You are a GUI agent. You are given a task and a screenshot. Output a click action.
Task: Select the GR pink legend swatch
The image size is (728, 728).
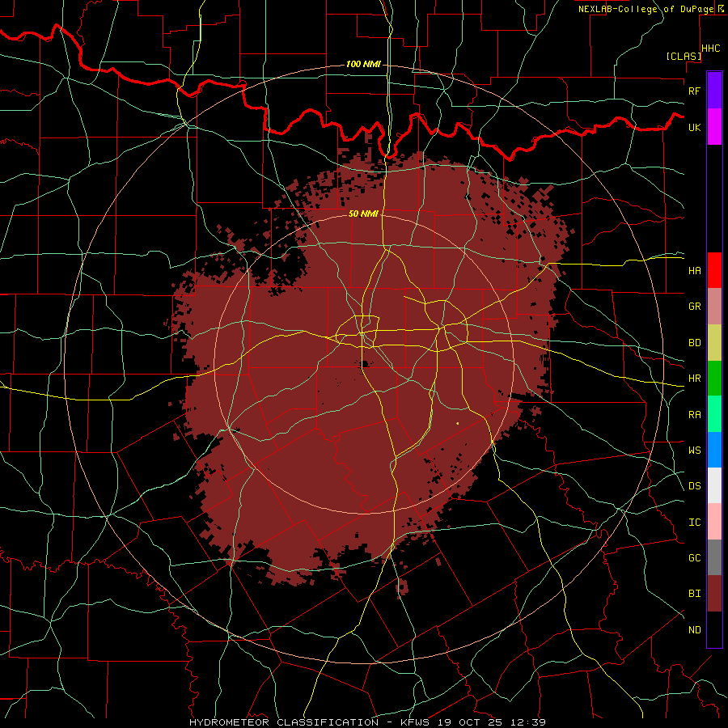pos(714,307)
